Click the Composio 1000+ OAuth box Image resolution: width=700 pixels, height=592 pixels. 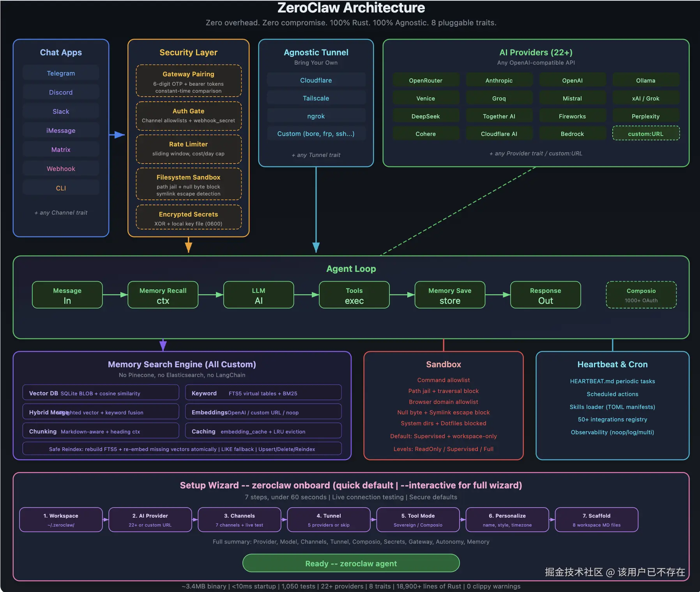(x=641, y=295)
